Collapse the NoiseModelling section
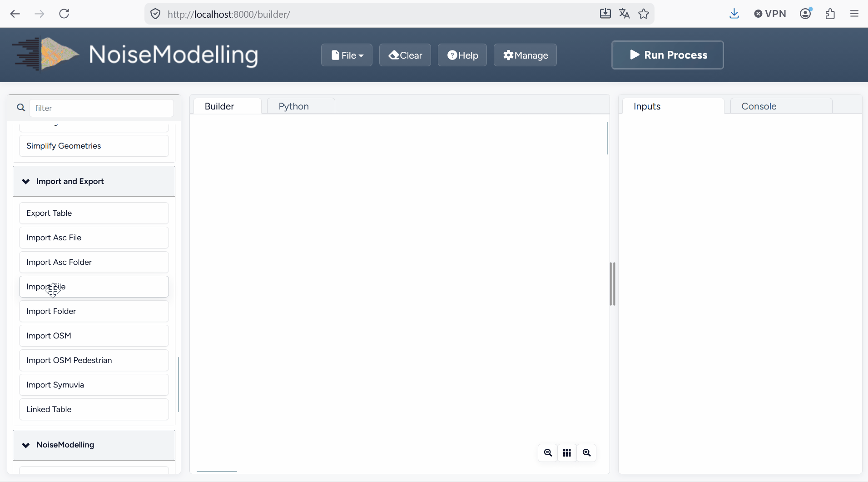Image resolution: width=868 pixels, height=482 pixels. pos(94,445)
